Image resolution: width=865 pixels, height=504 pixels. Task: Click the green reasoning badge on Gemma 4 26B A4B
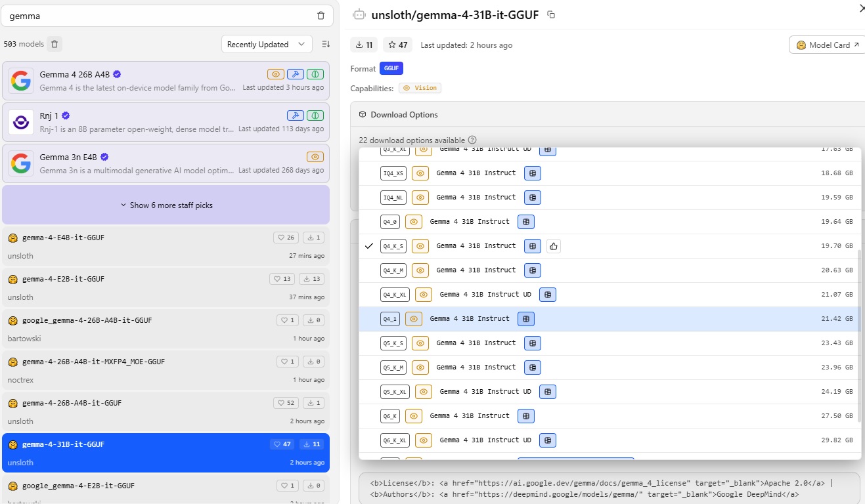point(315,74)
